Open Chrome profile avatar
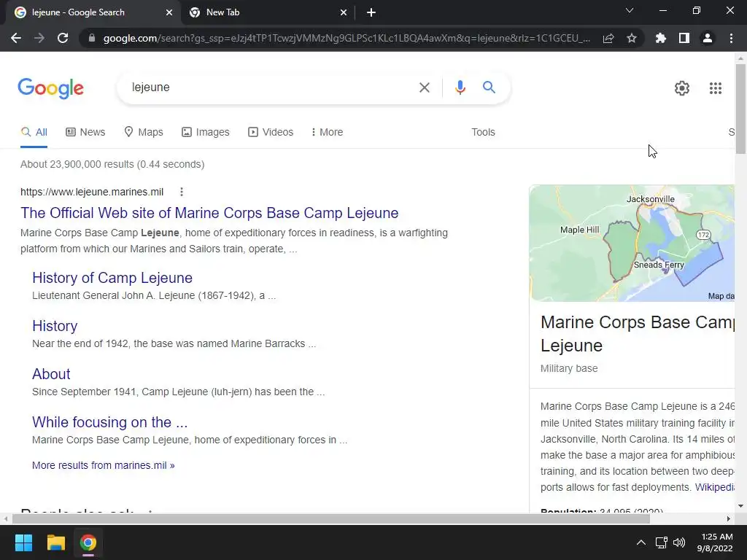 pyautogui.click(x=708, y=38)
